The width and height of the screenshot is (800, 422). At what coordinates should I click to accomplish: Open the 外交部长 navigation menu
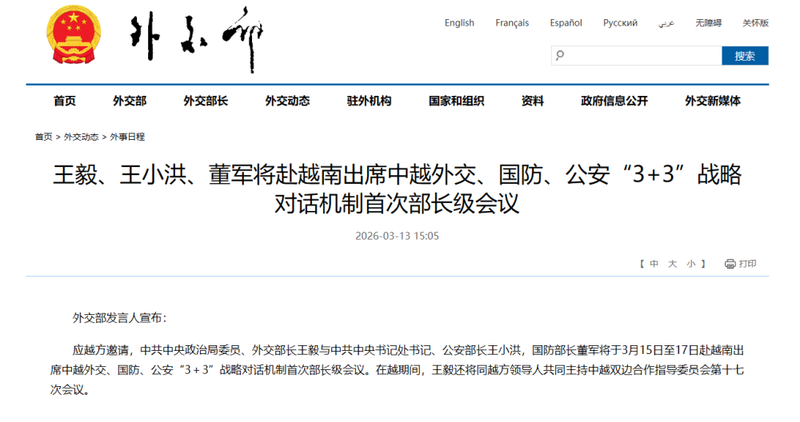[x=205, y=101]
